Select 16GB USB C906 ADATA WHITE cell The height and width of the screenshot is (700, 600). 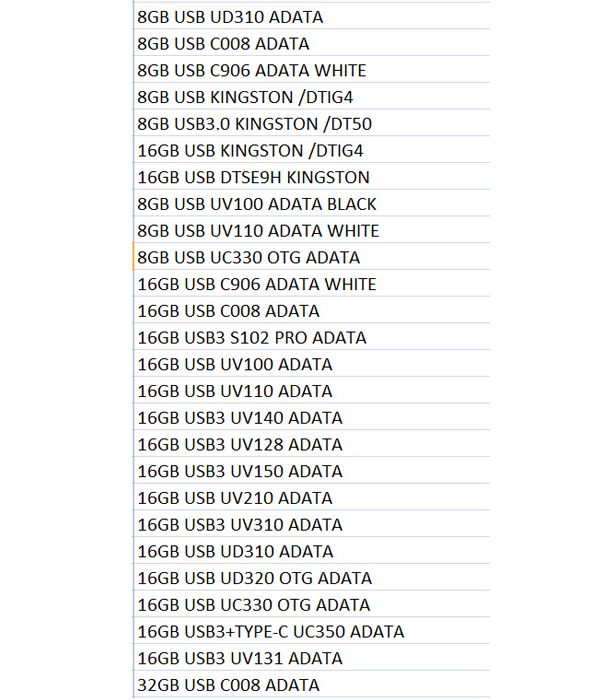tap(312, 283)
